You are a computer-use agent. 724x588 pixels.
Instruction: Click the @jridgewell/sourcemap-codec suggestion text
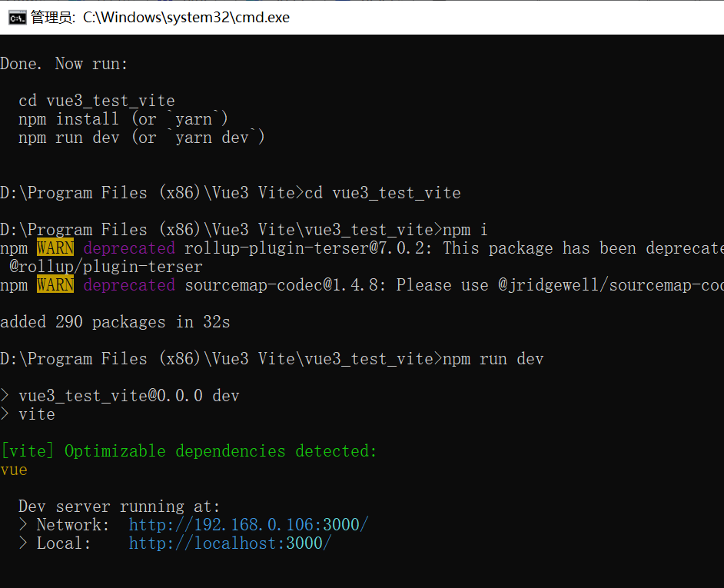coord(607,285)
